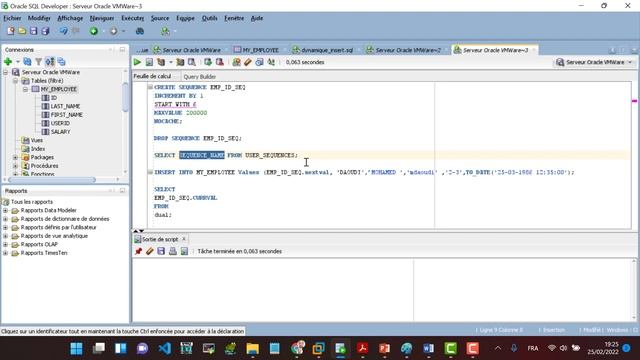Open the Fichier menu
The width and height of the screenshot is (640, 360).
(12, 18)
